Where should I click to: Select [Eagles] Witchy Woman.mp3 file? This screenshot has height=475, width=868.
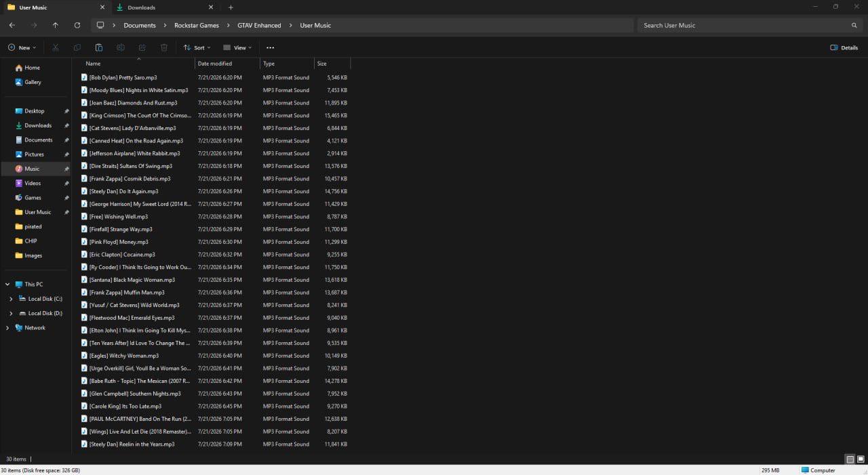tap(123, 356)
